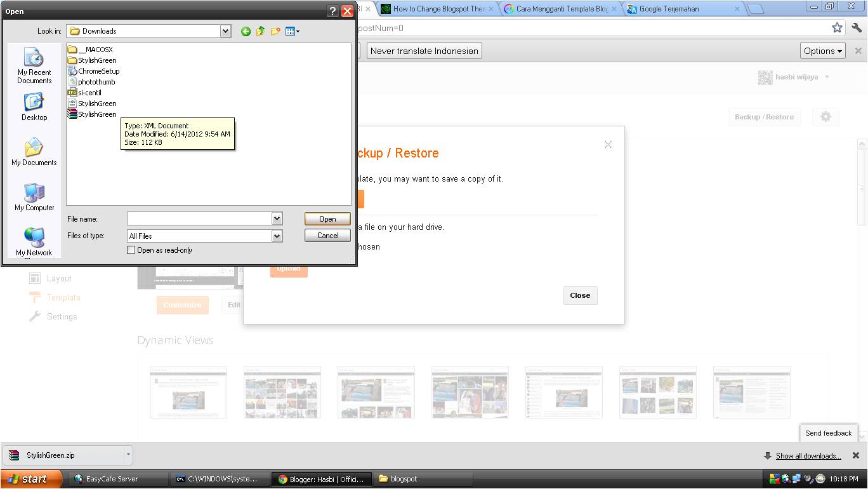The image size is (868, 489).
Task: Open StylishGreen.zip download options arrow
Action: (x=128, y=455)
